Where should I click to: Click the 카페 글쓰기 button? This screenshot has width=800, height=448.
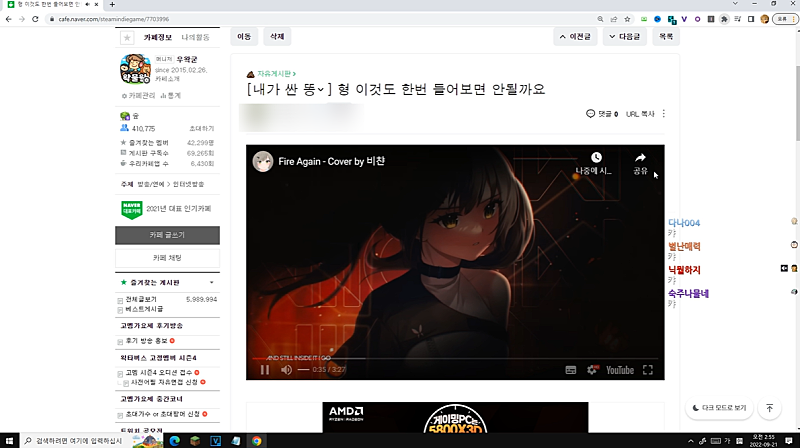tap(167, 235)
